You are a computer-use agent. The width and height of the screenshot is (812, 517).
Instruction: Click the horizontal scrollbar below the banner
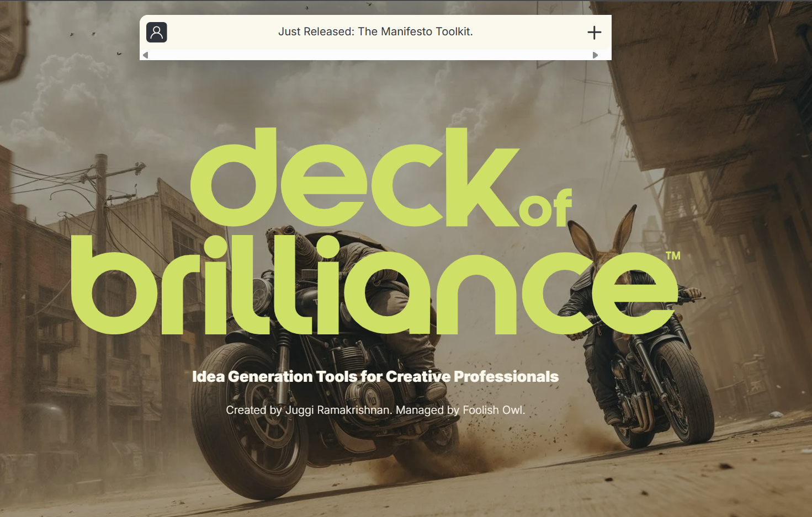coord(370,55)
